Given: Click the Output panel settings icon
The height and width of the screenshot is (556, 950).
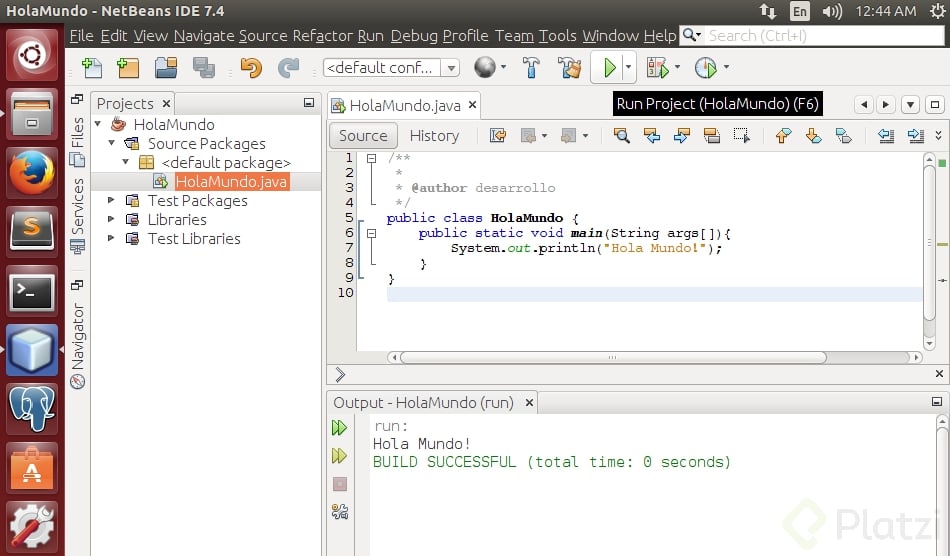Looking at the screenshot, I should (339, 512).
